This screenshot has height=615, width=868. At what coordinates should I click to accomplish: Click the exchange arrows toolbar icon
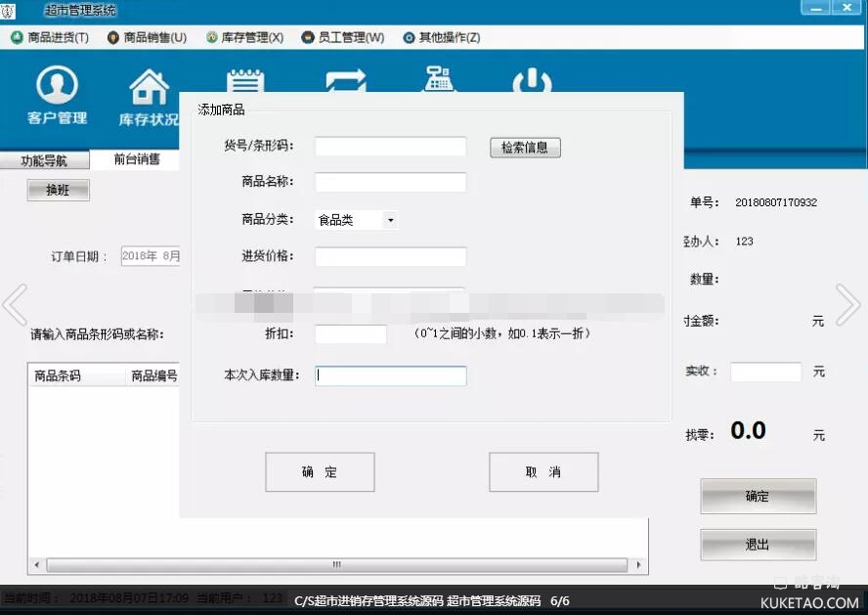pos(346,81)
